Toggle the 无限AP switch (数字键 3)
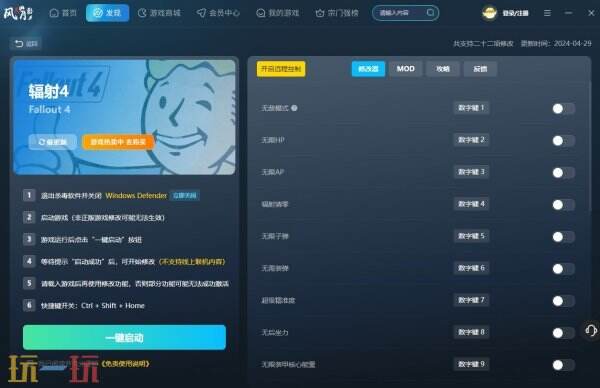600x388 pixels. (563, 173)
